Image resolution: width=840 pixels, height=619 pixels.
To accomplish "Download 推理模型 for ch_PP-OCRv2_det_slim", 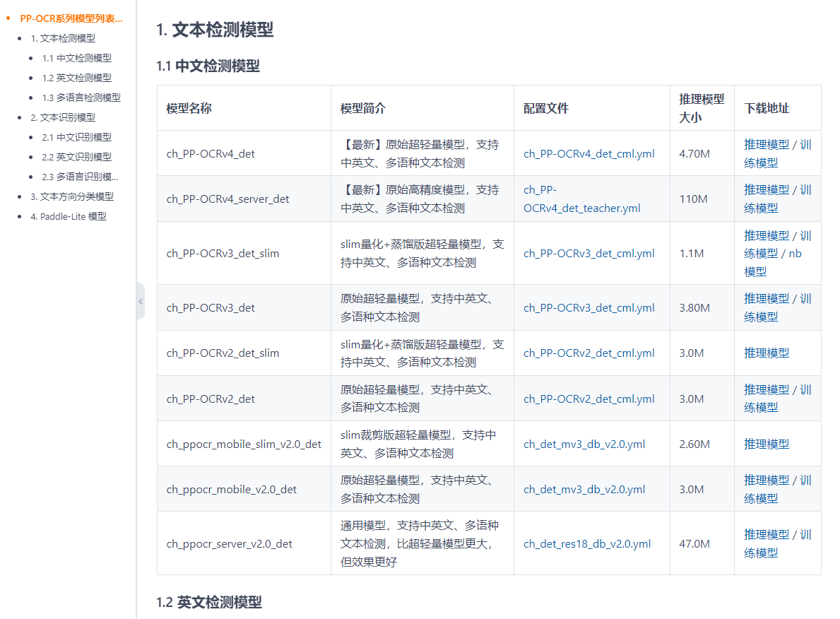I will [766, 353].
